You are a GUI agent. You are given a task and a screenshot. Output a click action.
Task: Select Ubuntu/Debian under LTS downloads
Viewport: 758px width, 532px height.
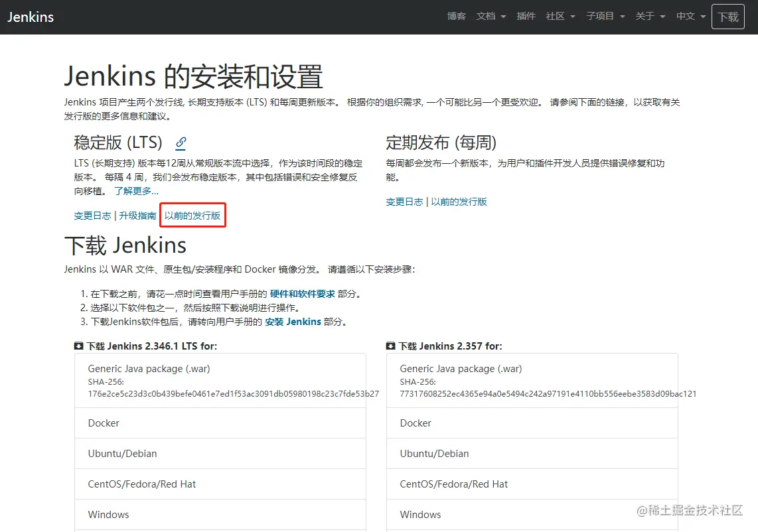pos(220,453)
